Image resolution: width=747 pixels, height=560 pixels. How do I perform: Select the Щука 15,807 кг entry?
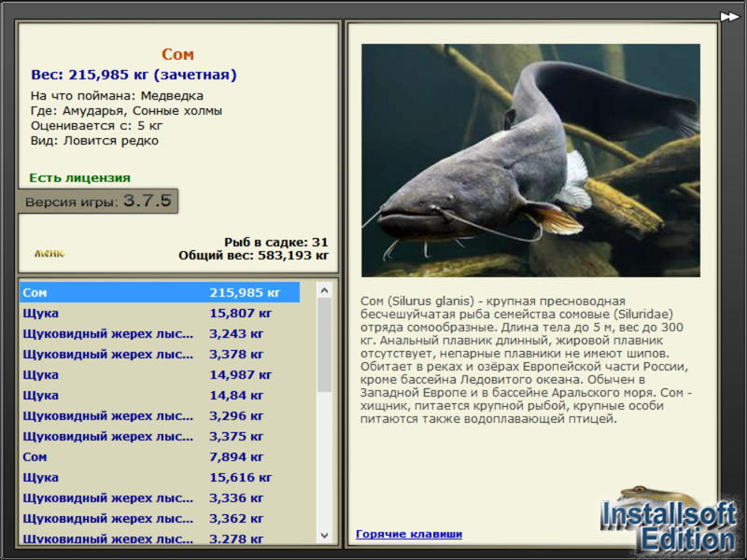160,313
